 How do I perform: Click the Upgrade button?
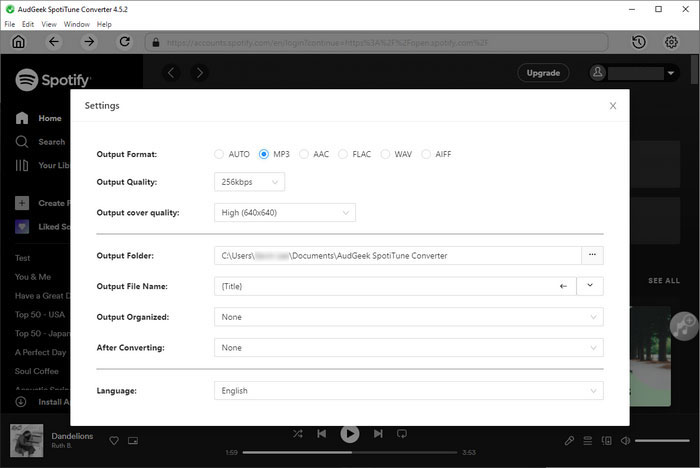pos(543,73)
